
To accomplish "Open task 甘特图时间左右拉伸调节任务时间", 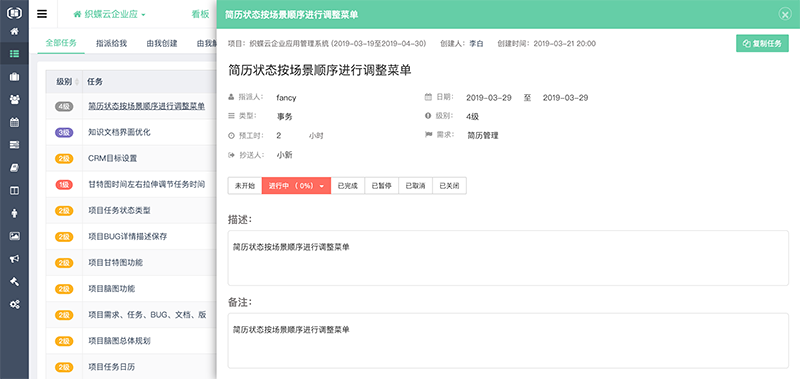I will pos(146,184).
